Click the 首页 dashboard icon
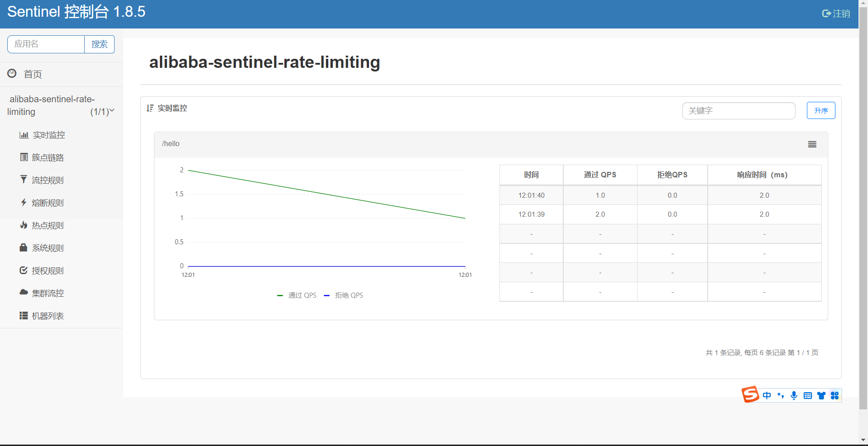The image size is (868, 446). click(x=12, y=73)
